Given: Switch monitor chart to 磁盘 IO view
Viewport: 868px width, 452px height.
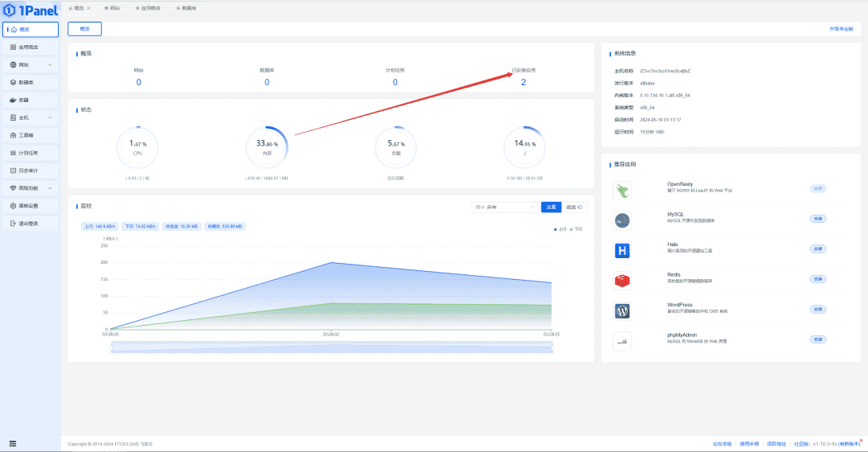Looking at the screenshot, I should [x=575, y=208].
